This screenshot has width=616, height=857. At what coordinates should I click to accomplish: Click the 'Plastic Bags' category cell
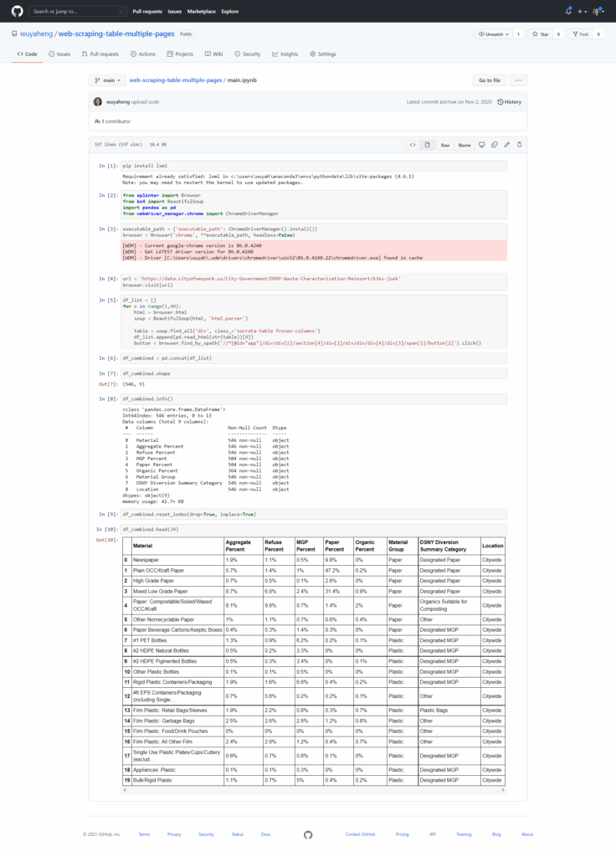[449, 710]
